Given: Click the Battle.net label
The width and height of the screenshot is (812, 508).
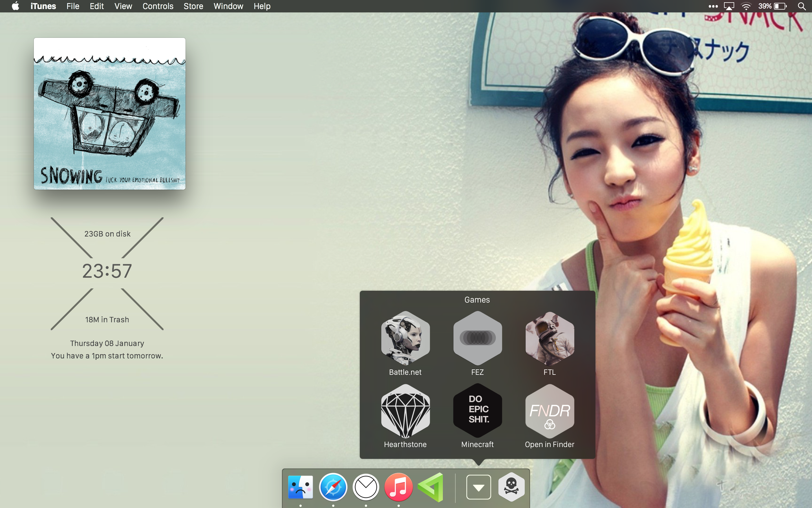Looking at the screenshot, I should (x=405, y=372).
